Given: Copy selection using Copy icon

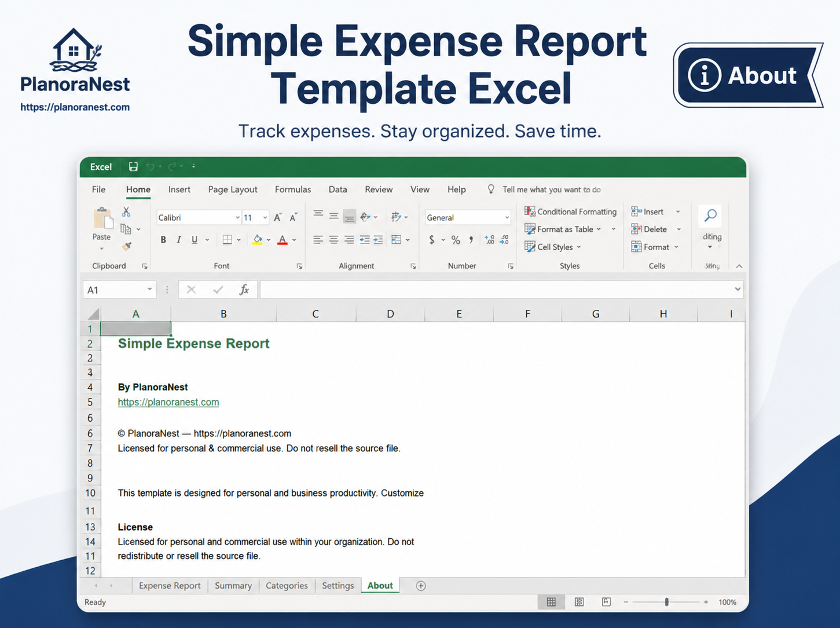Looking at the screenshot, I should [126, 229].
